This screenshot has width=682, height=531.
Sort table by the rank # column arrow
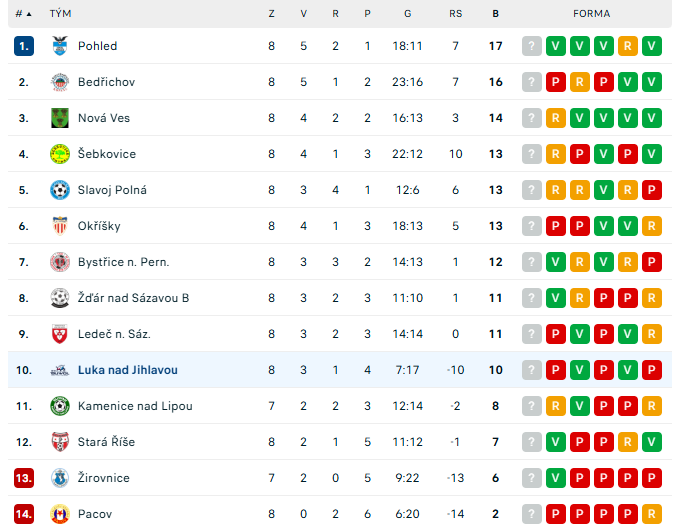pyautogui.click(x=24, y=14)
